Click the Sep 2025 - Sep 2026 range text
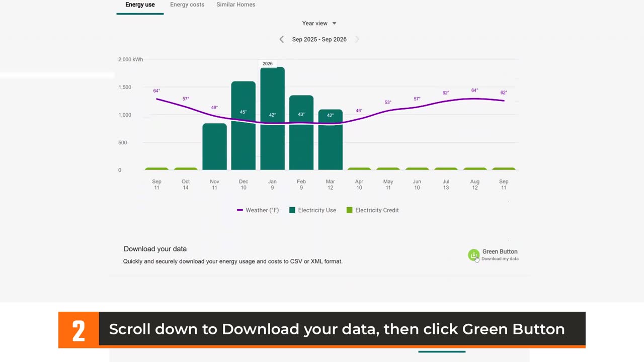This screenshot has height=362, width=644. click(319, 39)
